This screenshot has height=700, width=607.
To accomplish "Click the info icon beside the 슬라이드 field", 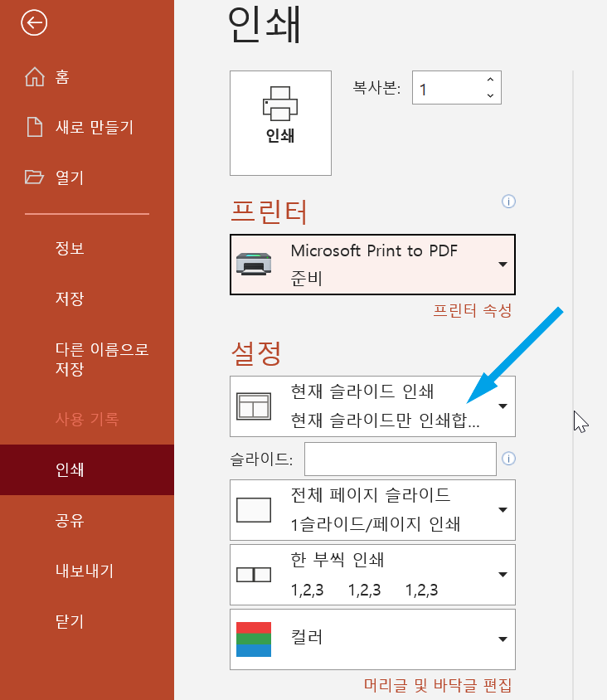I will point(508,459).
